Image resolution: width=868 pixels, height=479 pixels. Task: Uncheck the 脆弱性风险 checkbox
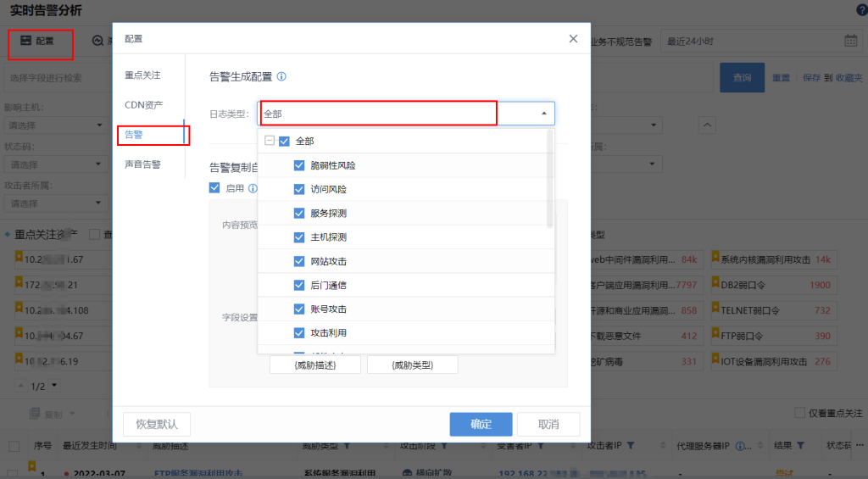(x=299, y=165)
